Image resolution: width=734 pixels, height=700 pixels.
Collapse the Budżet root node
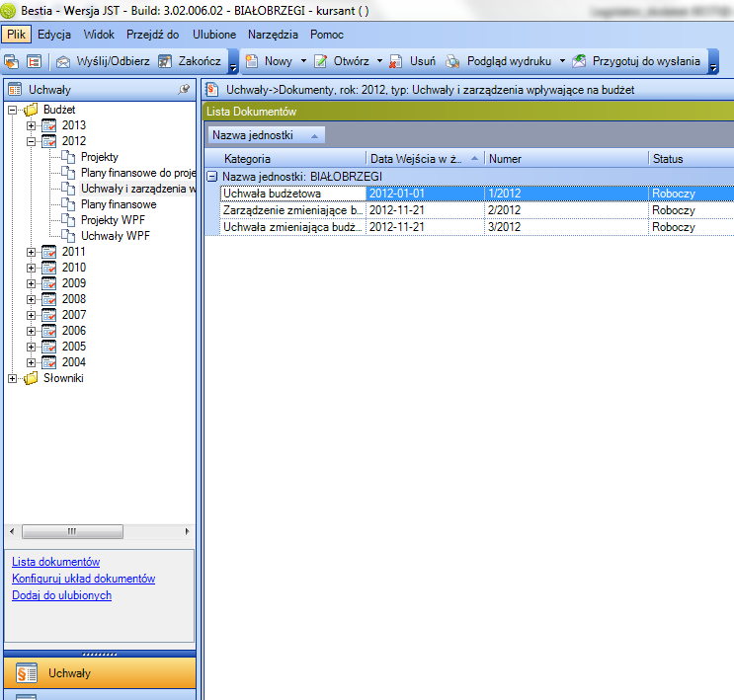click(12, 110)
